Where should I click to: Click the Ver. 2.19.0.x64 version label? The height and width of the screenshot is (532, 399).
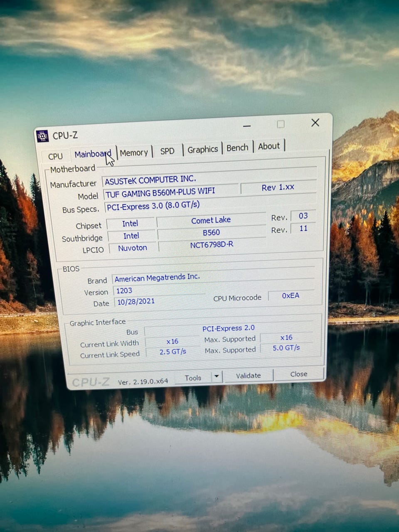click(x=143, y=381)
